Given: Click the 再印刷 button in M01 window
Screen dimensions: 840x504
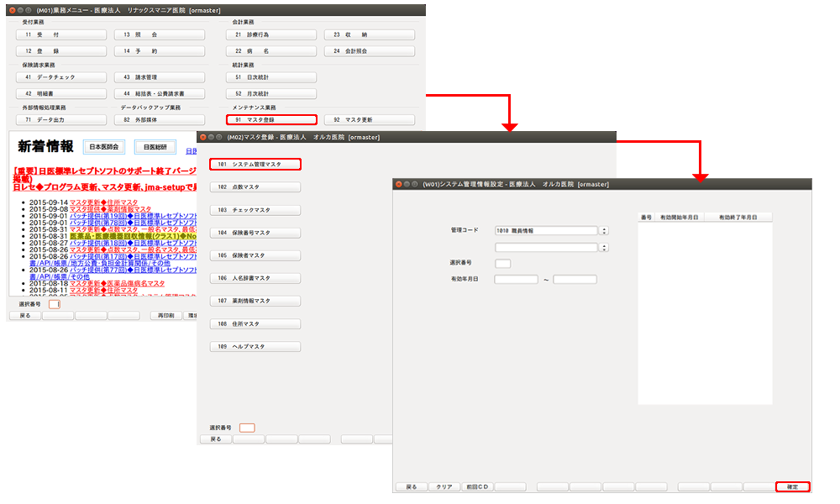Looking at the screenshot, I should pyautogui.click(x=166, y=316).
